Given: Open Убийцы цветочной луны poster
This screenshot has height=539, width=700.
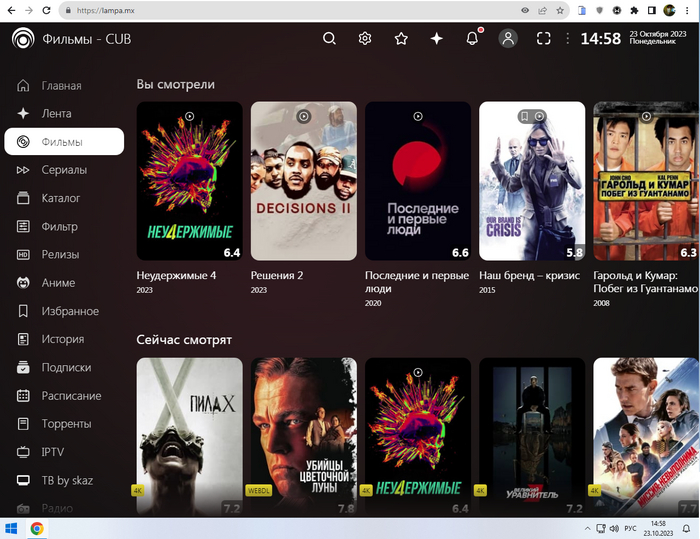Looking at the screenshot, I should click(x=304, y=436).
